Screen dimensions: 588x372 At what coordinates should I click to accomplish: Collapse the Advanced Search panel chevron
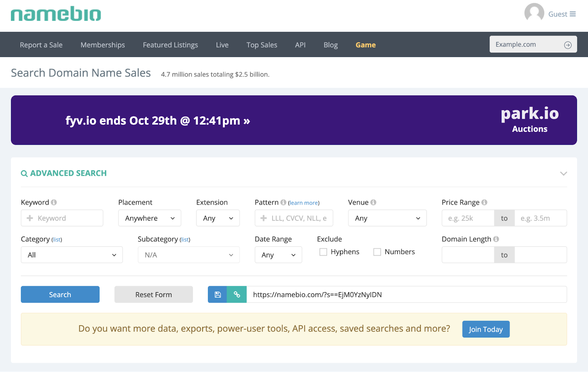(x=563, y=173)
